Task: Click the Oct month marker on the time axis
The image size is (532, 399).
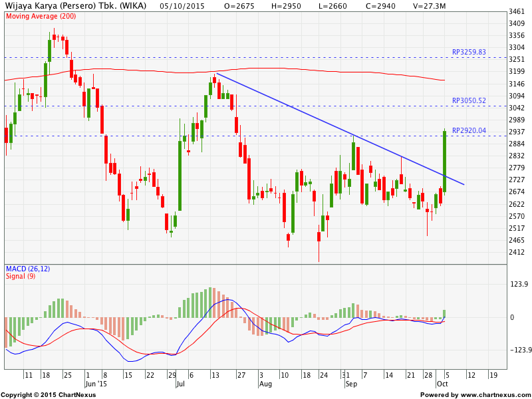Action: point(442,384)
